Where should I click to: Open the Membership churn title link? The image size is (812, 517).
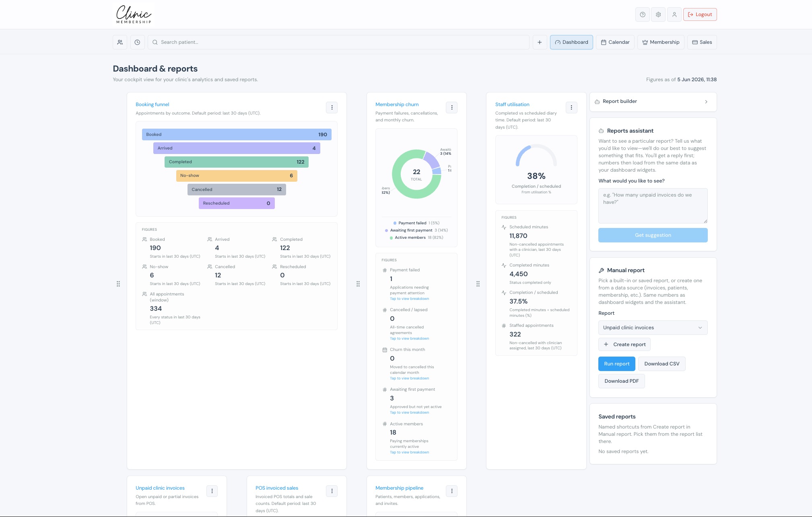click(397, 105)
